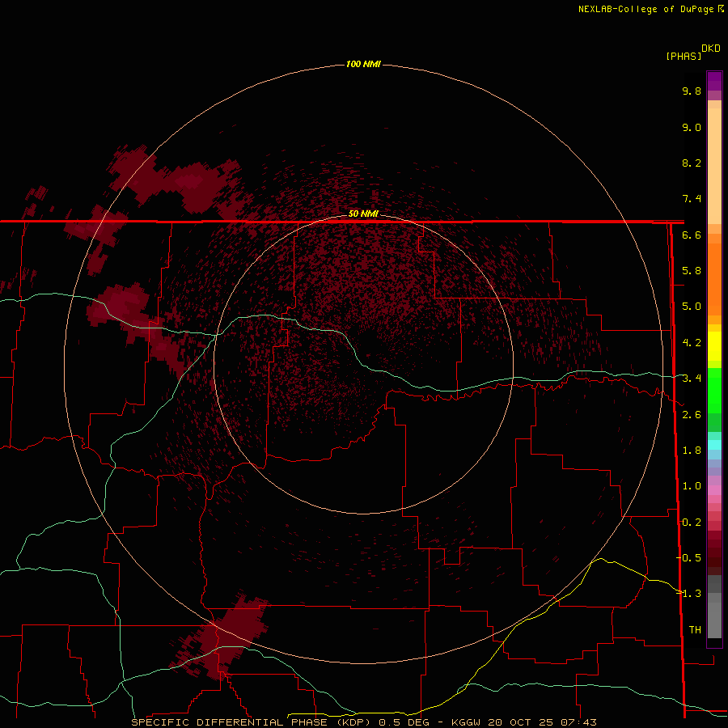Click the 1.8 legend value

[692, 451]
